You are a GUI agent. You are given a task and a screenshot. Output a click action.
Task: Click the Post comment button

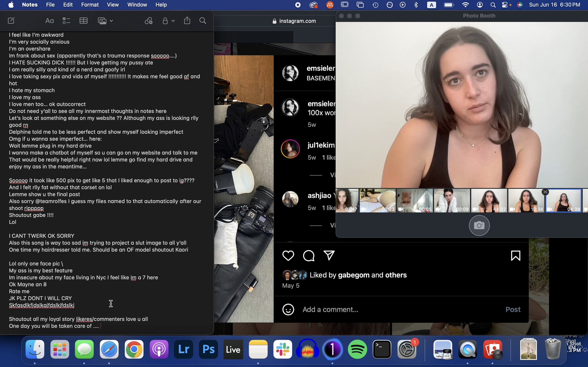pos(513,310)
